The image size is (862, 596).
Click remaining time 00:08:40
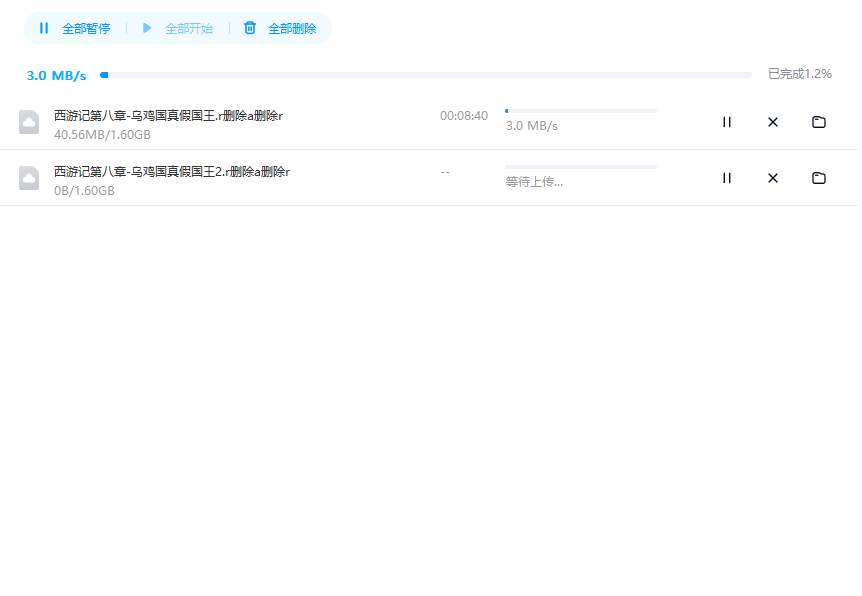coord(464,115)
